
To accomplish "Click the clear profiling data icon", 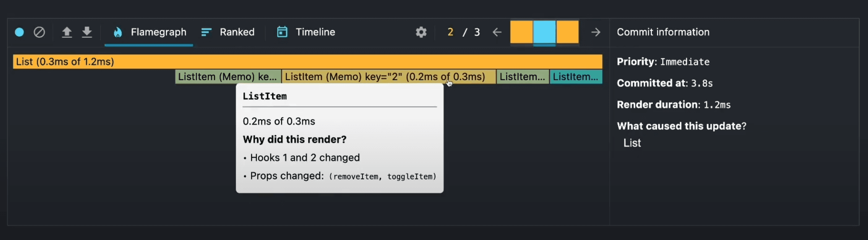I will pos(39,32).
